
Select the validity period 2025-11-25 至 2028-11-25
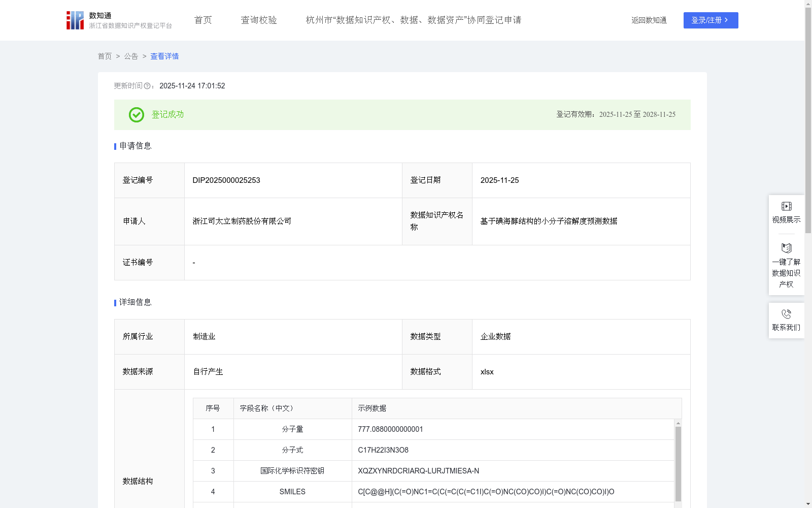[637, 115]
